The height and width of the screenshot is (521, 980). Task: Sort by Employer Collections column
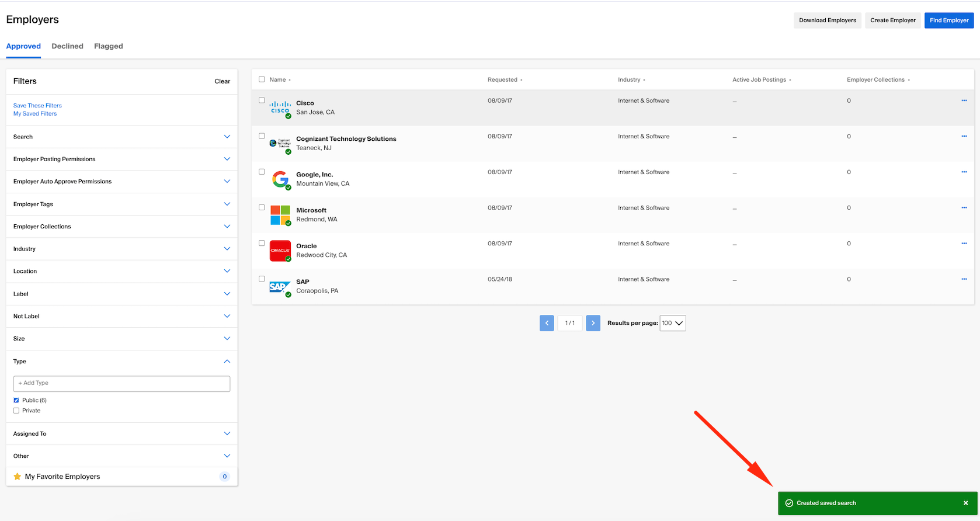click(x=878, y=79)
